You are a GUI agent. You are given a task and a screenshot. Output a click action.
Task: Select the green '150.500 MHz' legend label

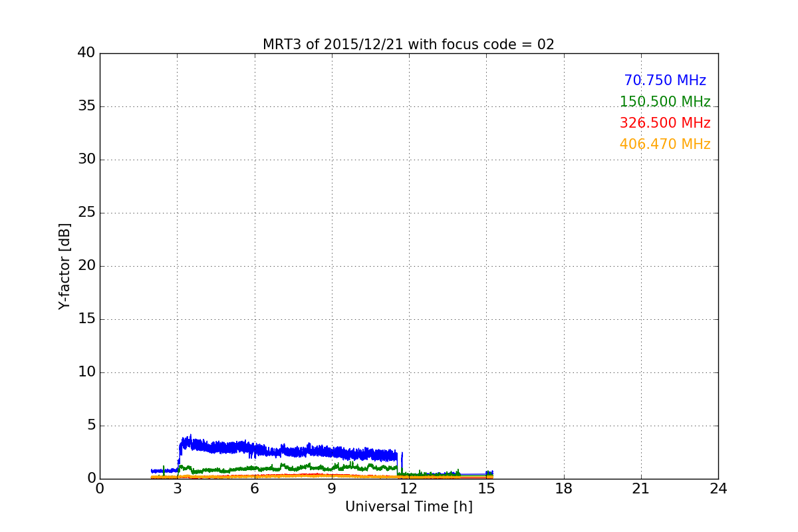tap(665, 102)
